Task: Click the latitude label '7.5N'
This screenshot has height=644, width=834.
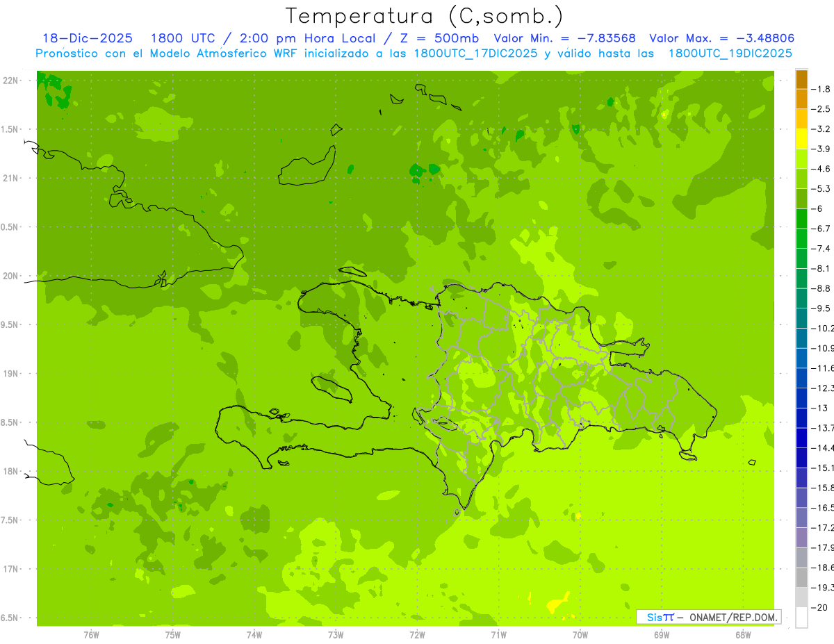Action: point(9,520)
